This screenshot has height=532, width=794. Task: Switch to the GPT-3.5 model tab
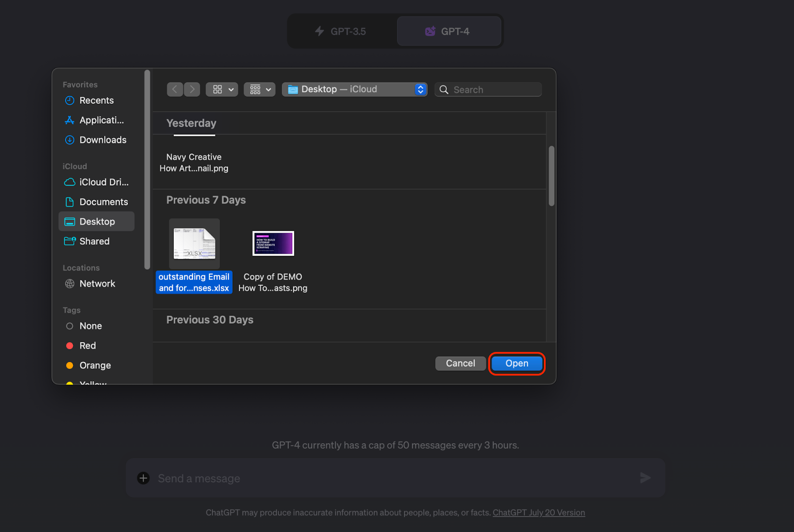point(341,31)
